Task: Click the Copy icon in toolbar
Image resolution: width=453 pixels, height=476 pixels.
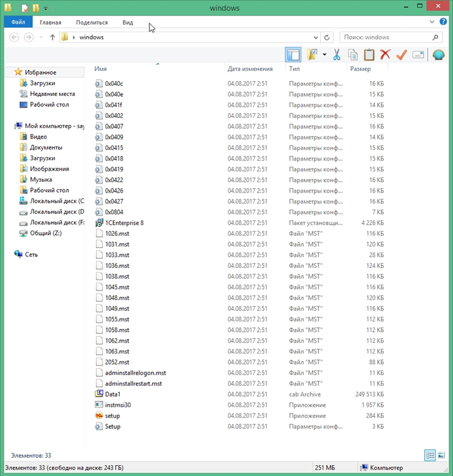Action: [x=353, y=55]
